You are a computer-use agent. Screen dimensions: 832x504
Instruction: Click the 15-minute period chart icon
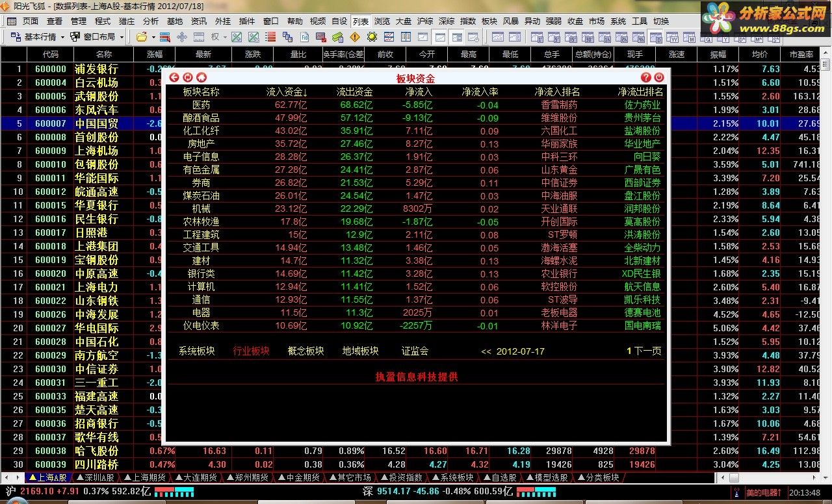point(570,37)
